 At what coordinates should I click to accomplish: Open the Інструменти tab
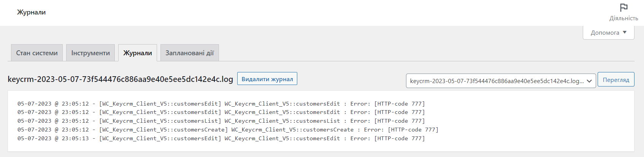coord(90,53)
